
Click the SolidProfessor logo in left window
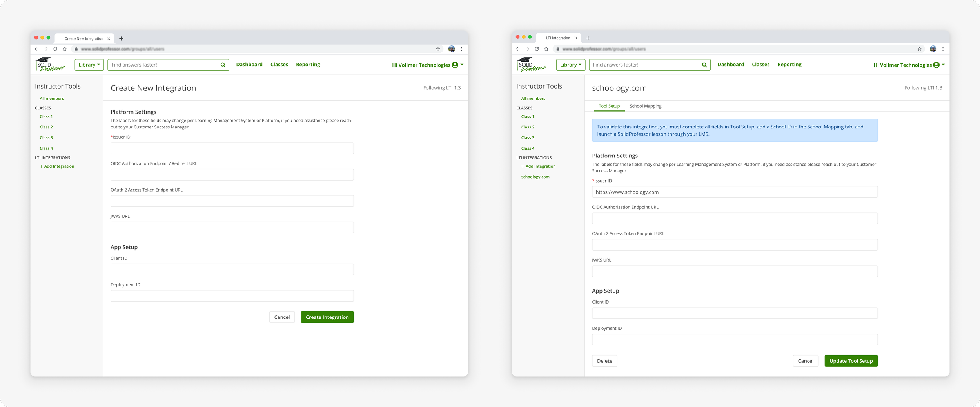(50, 65)
